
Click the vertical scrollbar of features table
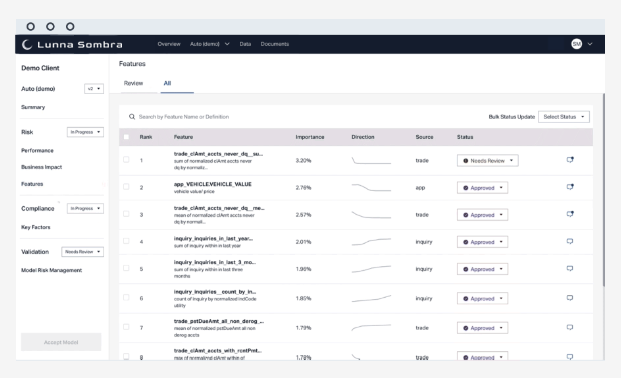[604, 190]
